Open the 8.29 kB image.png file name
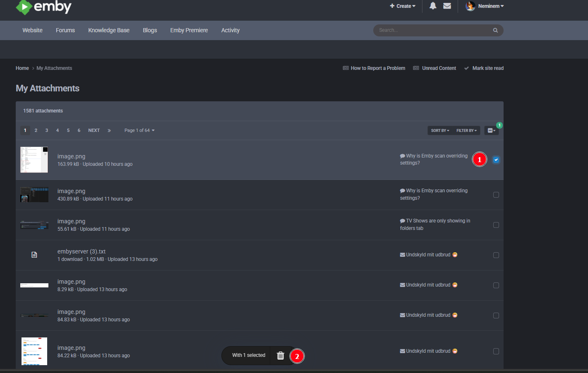This screenshot has height=373, width=588. click(x=71, y=282)
